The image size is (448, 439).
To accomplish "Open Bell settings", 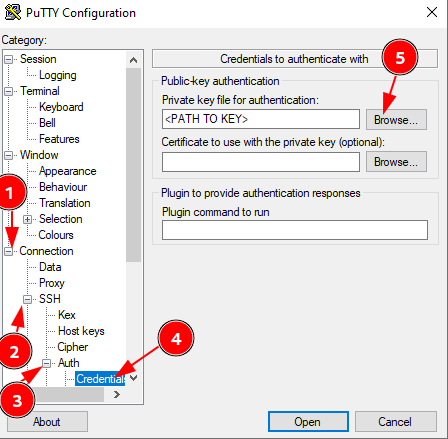I will coord(47,123).
